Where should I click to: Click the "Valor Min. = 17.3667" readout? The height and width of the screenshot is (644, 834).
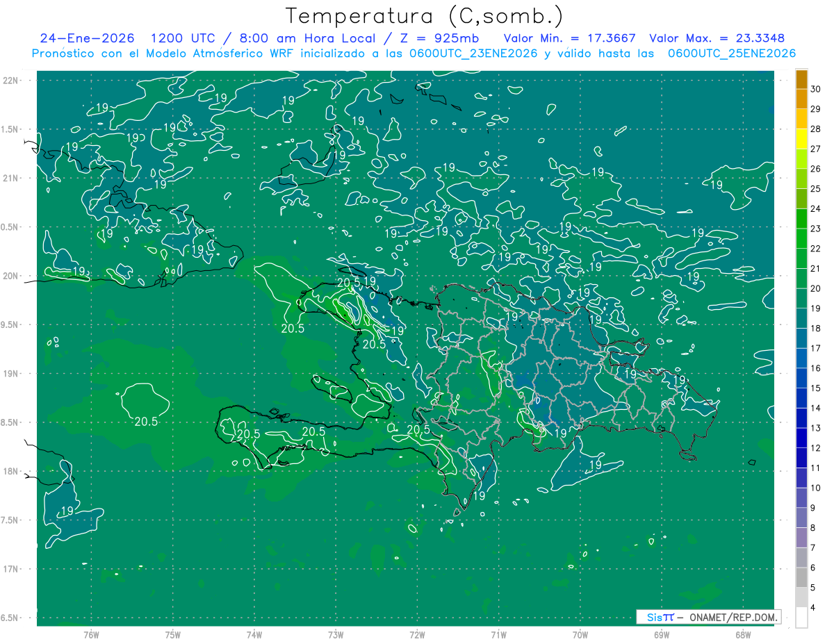569,38
